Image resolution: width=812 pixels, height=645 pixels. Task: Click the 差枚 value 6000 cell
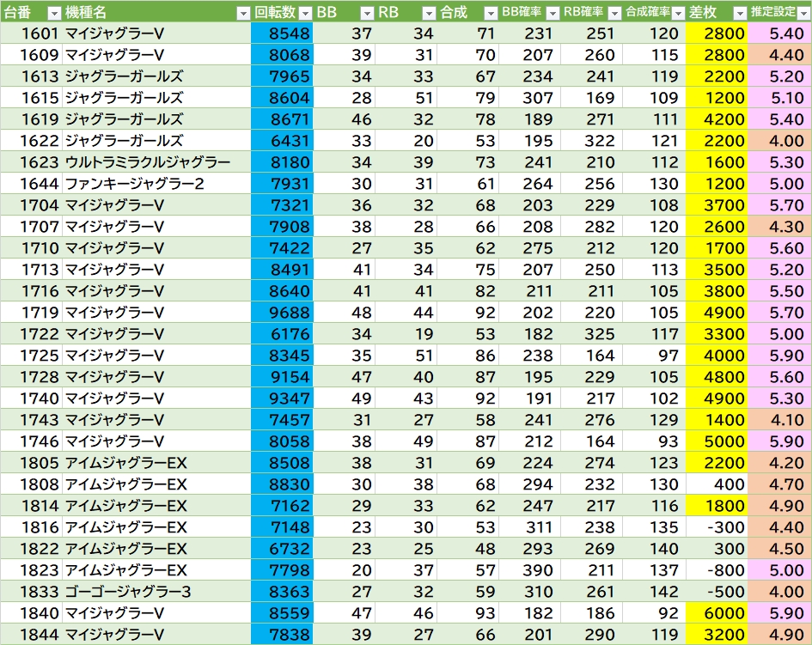[717, 613]
